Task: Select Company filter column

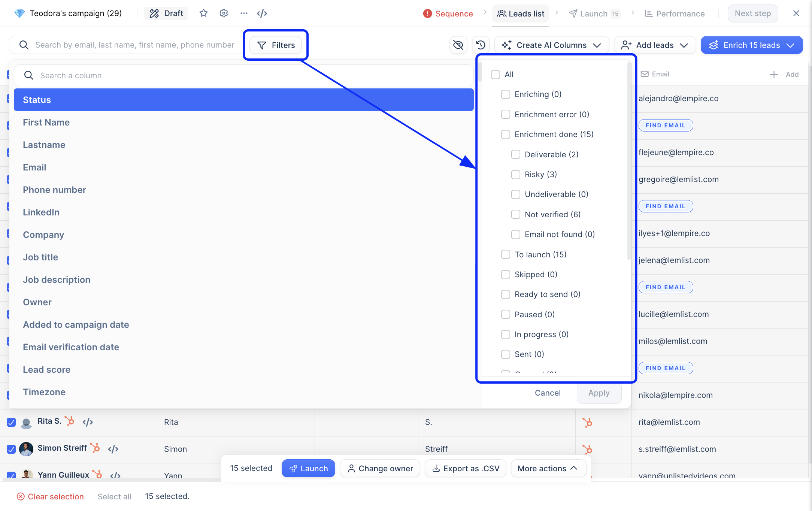Action: [x=244, y=235]
